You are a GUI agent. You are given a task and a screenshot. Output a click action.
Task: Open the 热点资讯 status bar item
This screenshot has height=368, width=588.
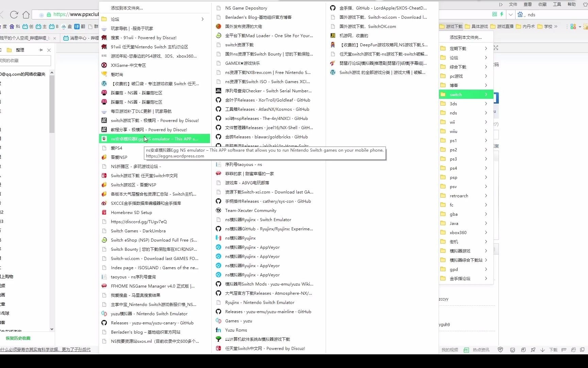click(477, 350)
